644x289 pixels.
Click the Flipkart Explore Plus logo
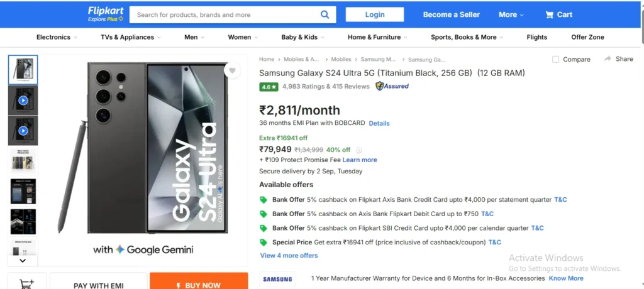[x=106, y=14]
